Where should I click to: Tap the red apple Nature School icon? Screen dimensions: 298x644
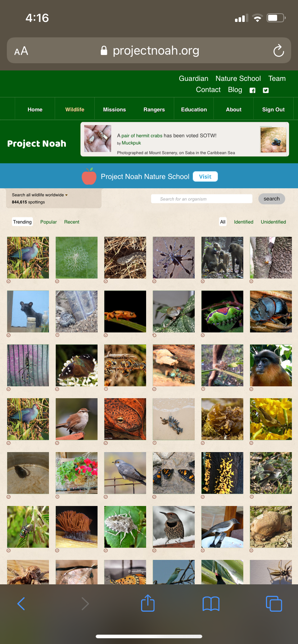coord(89,176)
